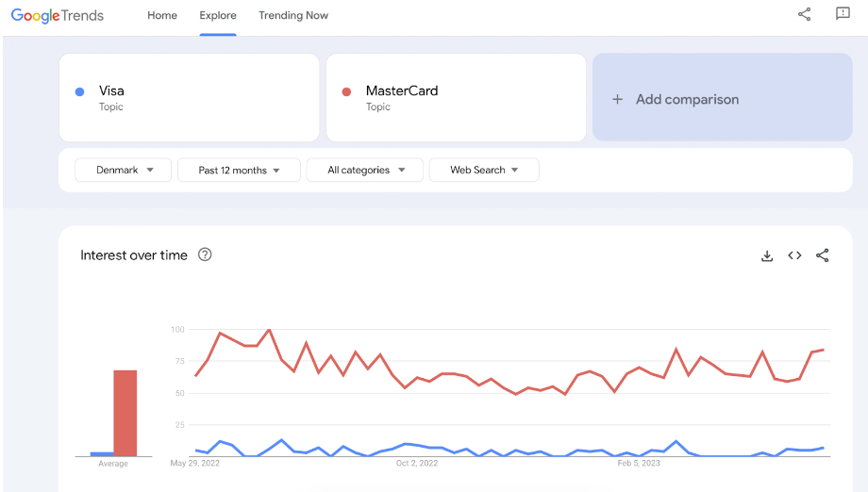The height and width of the screenshot is (492, 868).
Task: Open help for Interest over time
Action: 205,254
